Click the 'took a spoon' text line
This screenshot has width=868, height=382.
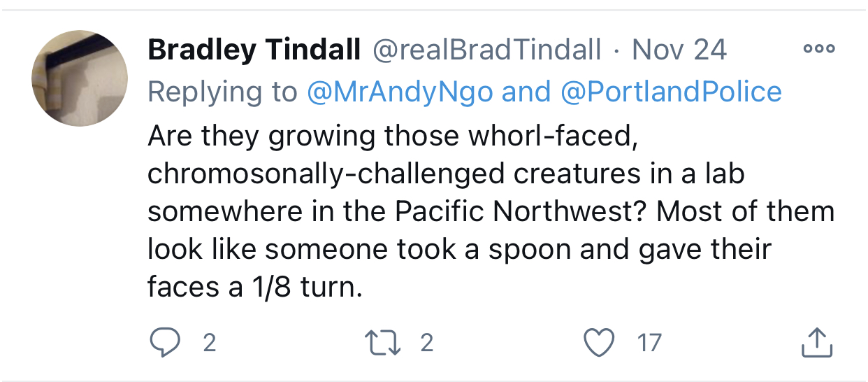point(459,250)
